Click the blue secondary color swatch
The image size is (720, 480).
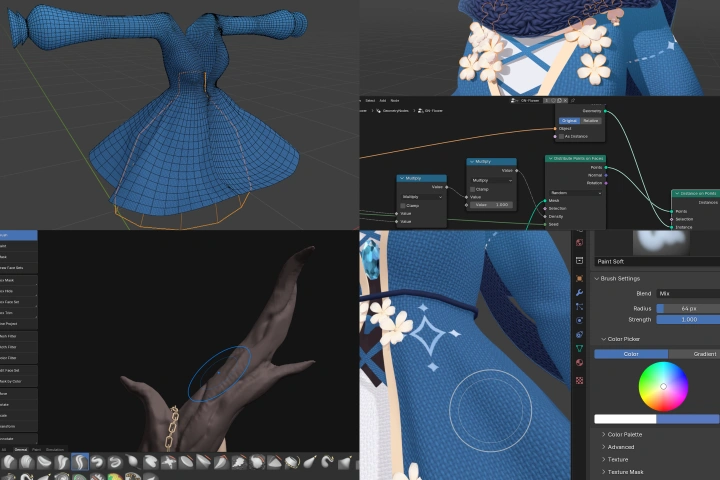coord(687,418)
